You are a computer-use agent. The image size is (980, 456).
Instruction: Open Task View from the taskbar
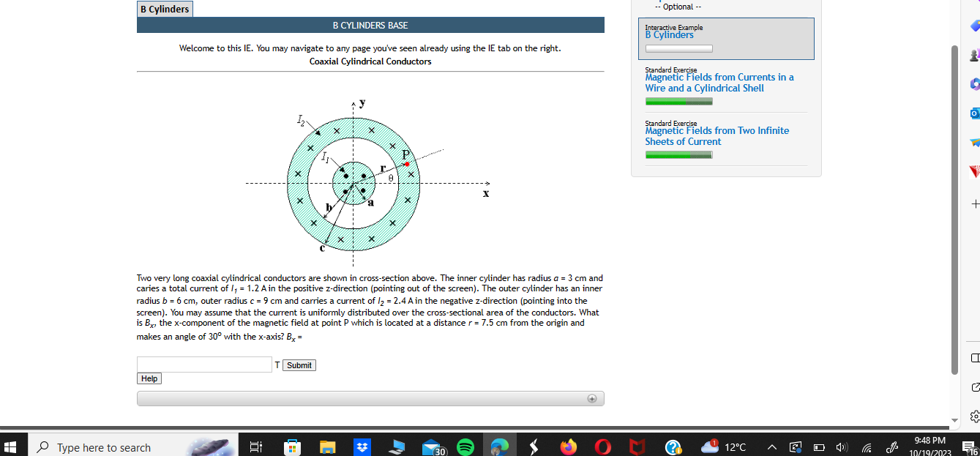pos(255,446)
